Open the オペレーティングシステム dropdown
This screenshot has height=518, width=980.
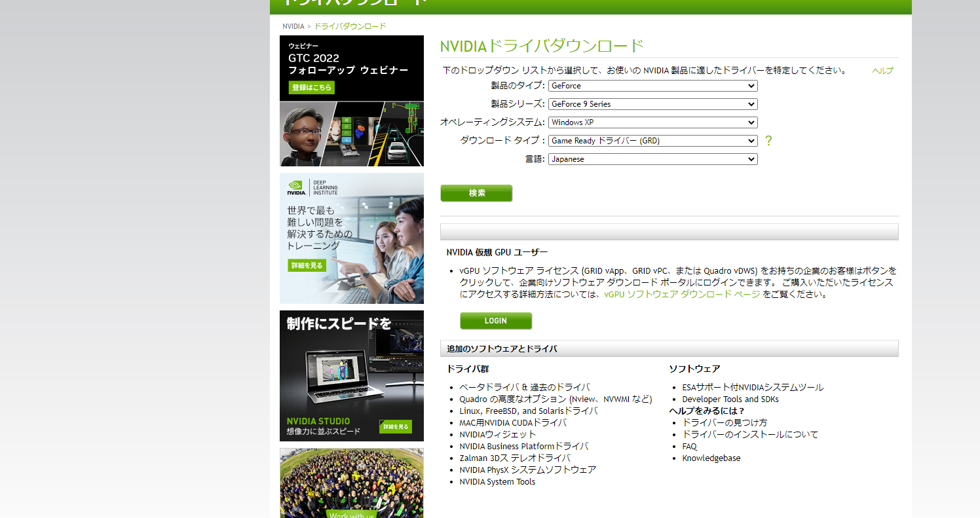tap(652, 122)
